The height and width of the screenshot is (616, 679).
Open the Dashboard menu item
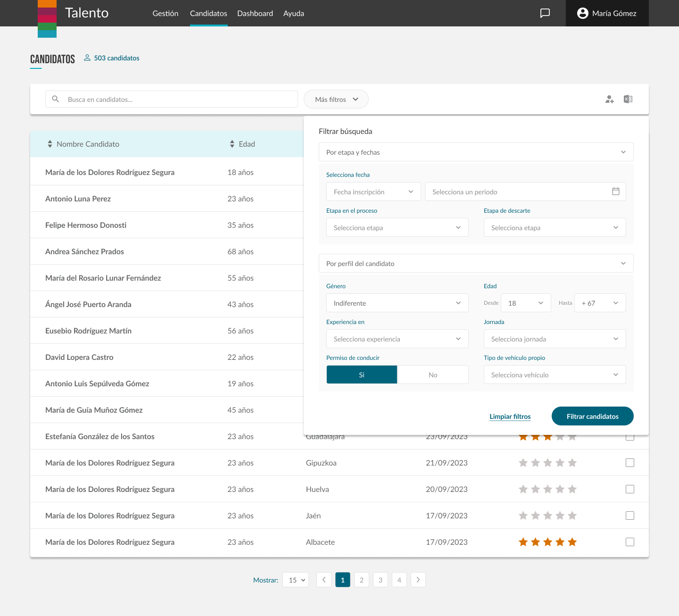255,13
